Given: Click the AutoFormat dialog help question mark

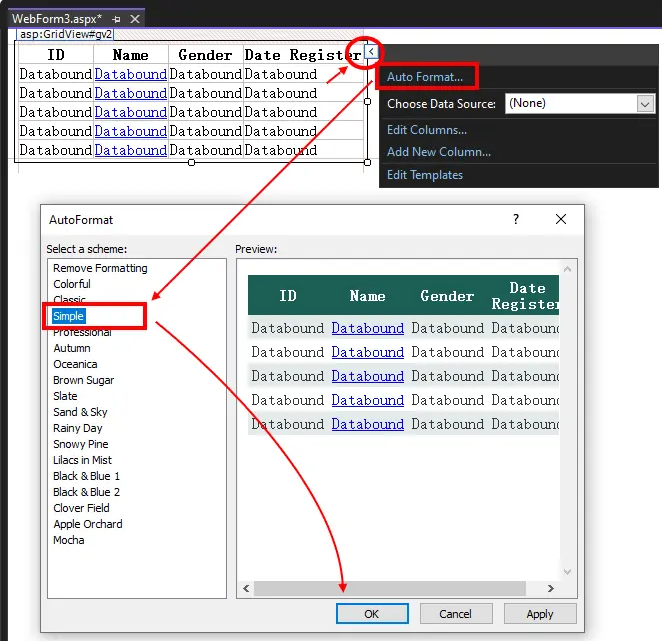Looking at the screenshot, I should 516,219.
